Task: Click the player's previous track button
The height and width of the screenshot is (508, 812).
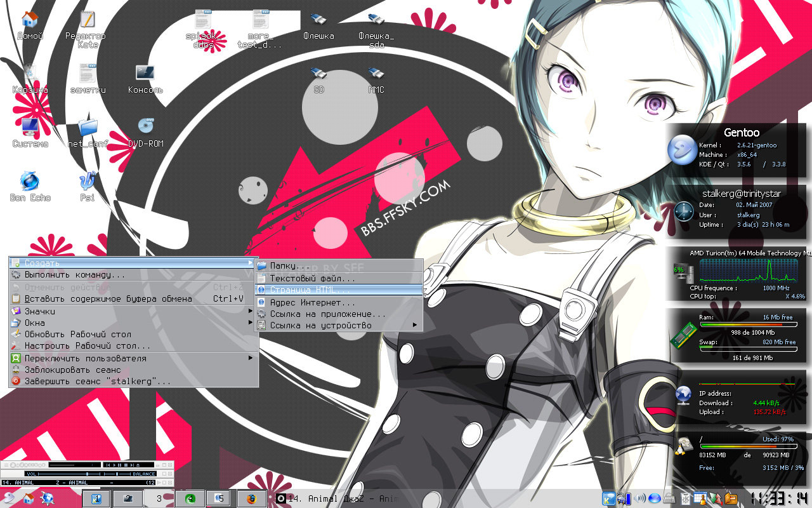Action: [108, 465]
